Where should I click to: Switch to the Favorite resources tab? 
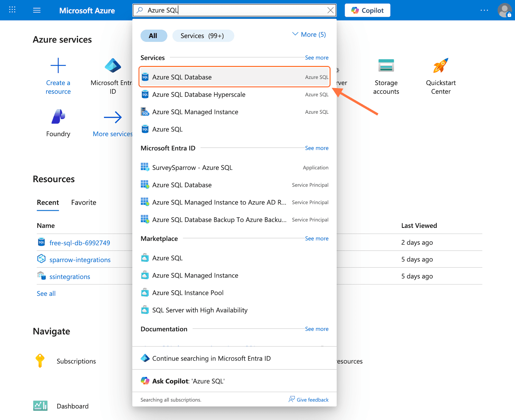(84, 202)
